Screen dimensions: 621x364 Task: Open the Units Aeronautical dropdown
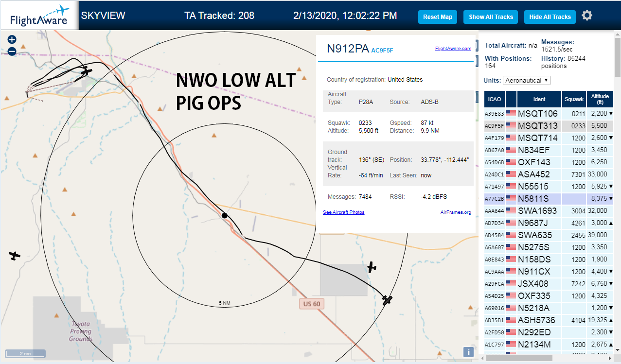click(x=527, y=80)
